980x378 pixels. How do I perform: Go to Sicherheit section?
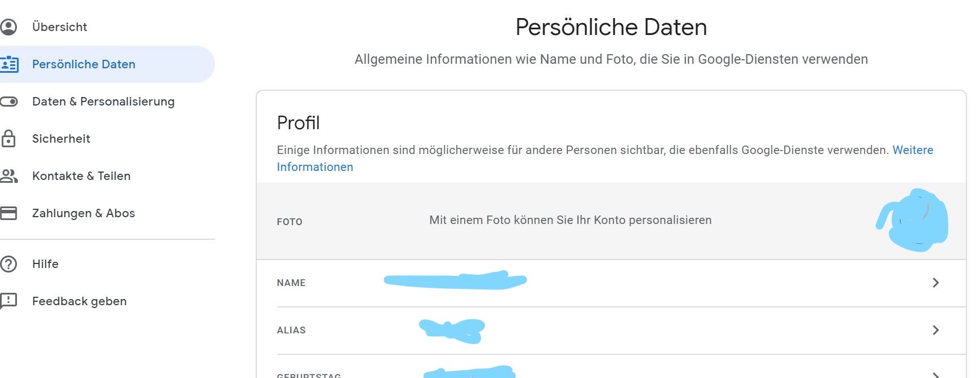click(x=61, y=139)
